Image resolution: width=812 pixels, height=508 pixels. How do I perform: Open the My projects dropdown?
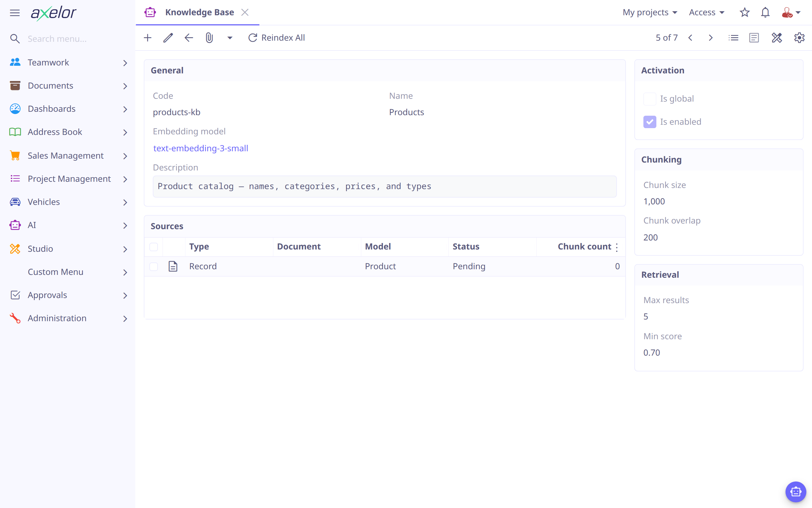(x=650, y=12)
